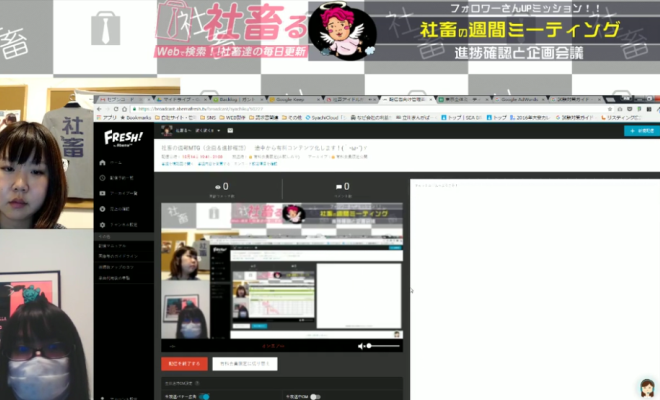Click the user avatar in the header
660x400 pixels.
(x=166, y=130)
